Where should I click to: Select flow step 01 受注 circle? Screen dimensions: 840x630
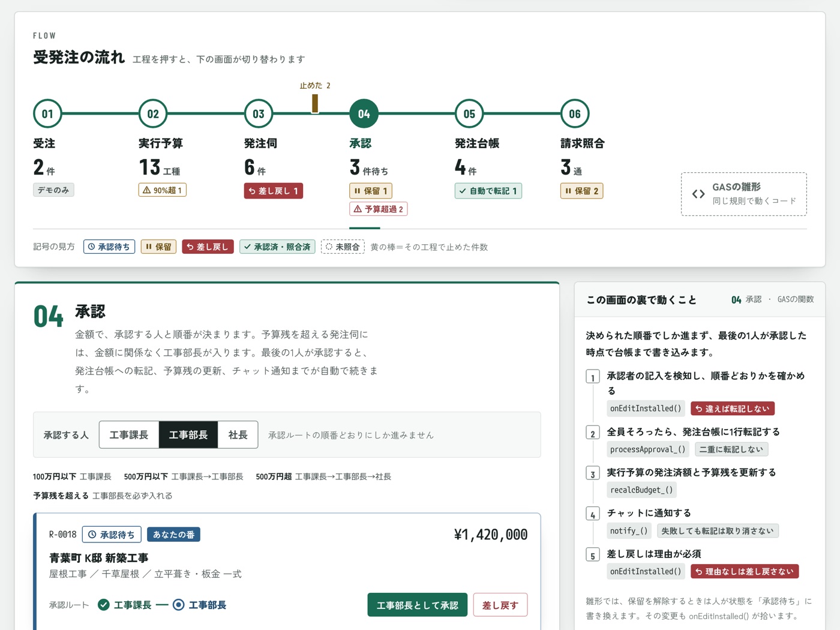47,113
